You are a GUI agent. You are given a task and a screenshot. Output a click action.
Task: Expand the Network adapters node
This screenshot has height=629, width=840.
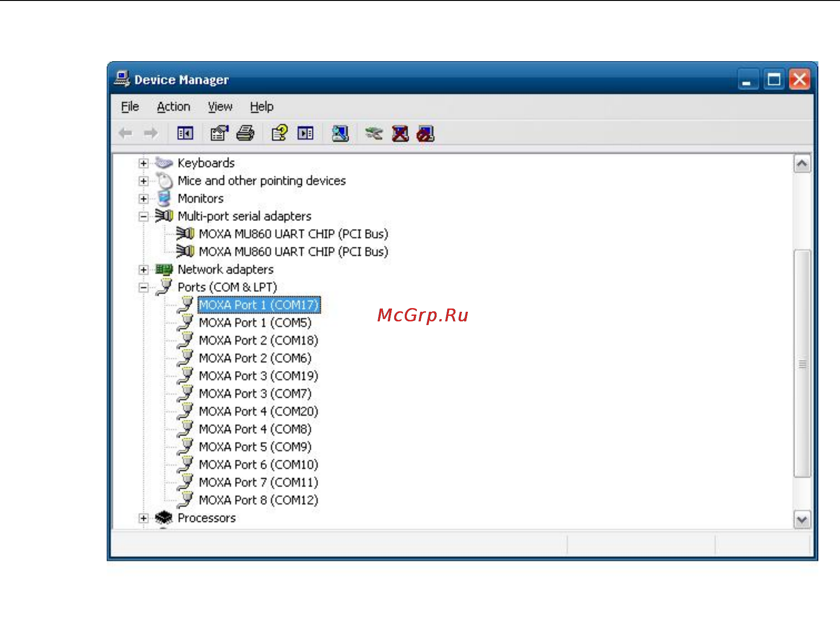144,269
